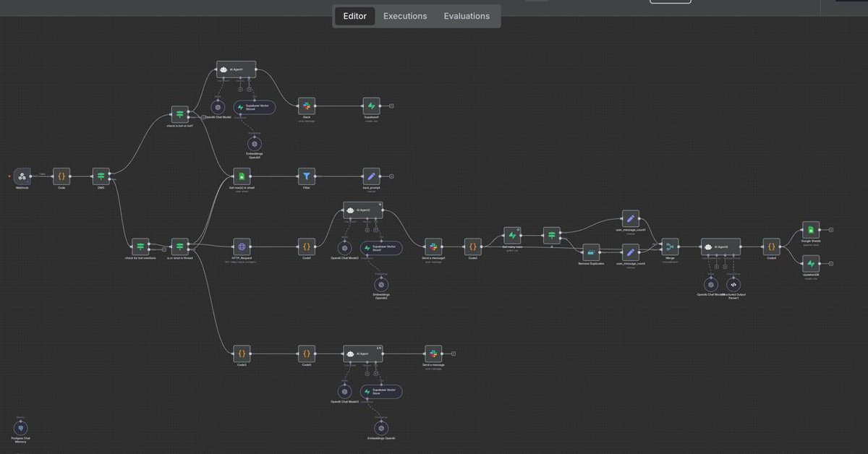Click the OpenAI Chat Model node under AI Agent1

216,106
